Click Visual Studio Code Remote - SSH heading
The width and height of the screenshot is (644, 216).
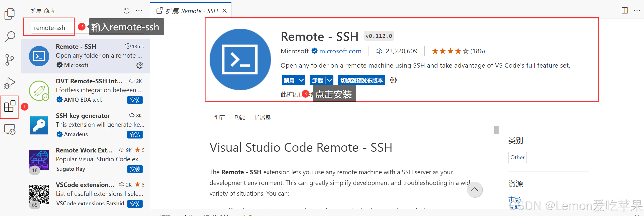[x=301, y=147]
